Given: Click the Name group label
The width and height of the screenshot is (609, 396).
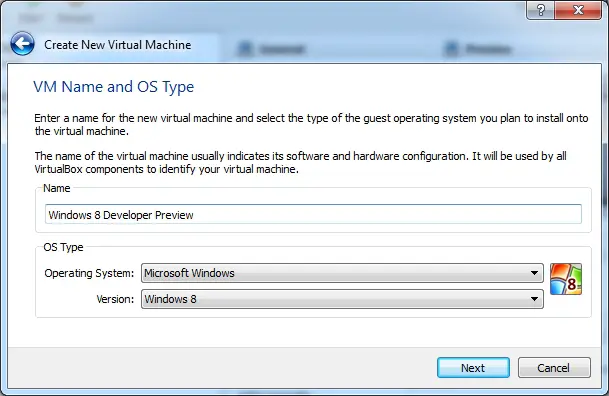Looking at the screenshot, I should [x=57, y=188].
